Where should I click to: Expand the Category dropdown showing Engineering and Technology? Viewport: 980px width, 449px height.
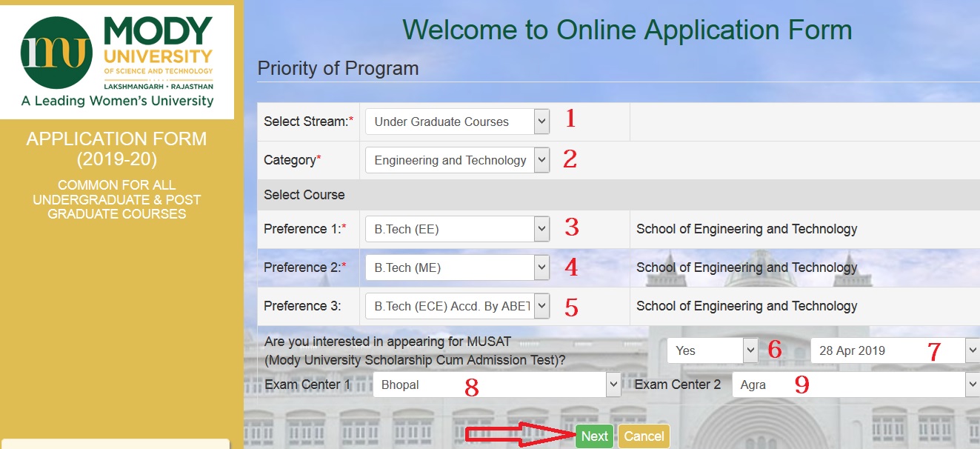(x=457, y=160)
